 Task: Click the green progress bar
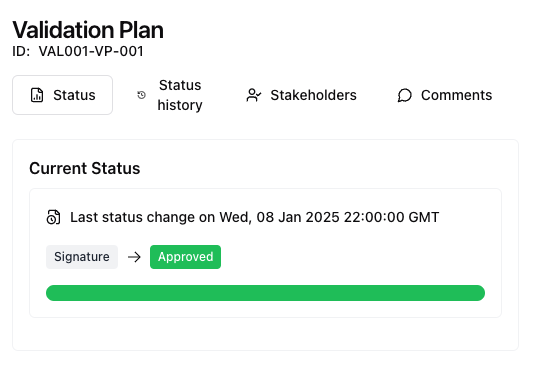coord(265,293)
